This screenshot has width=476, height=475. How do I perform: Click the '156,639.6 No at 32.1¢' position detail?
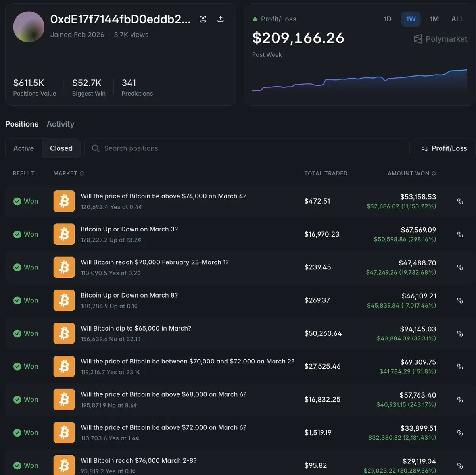[111, 339]
